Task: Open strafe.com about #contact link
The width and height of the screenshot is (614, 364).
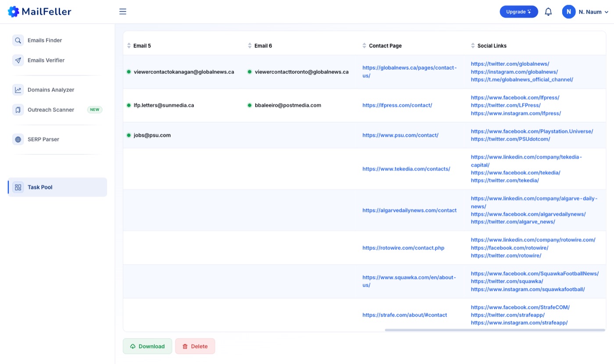Action: click(x=404, y=315)
